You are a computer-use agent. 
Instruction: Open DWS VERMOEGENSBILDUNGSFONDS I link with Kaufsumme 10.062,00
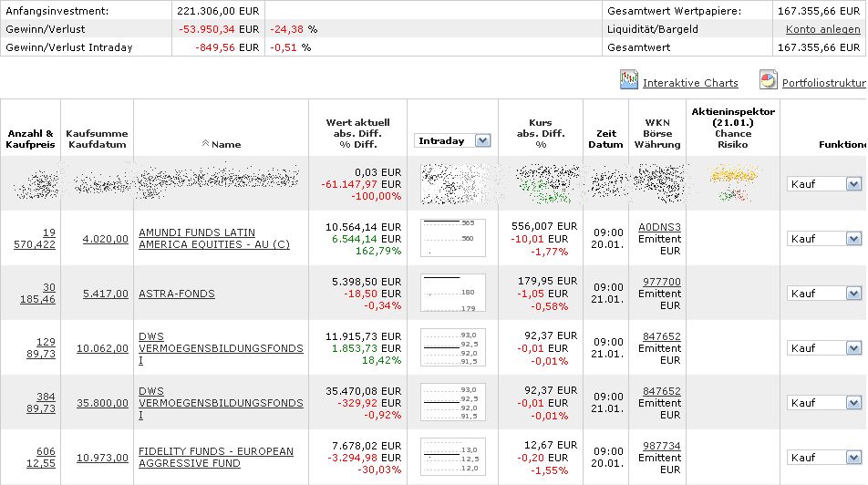pos(221,348)
